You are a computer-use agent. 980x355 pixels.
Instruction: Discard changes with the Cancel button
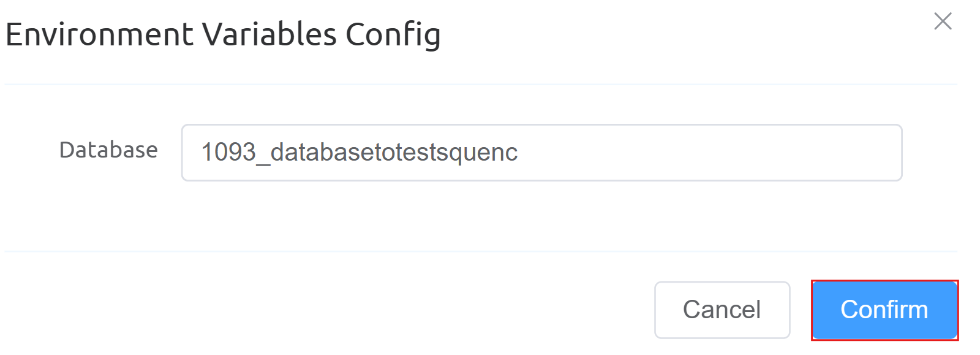click(722, 310)
